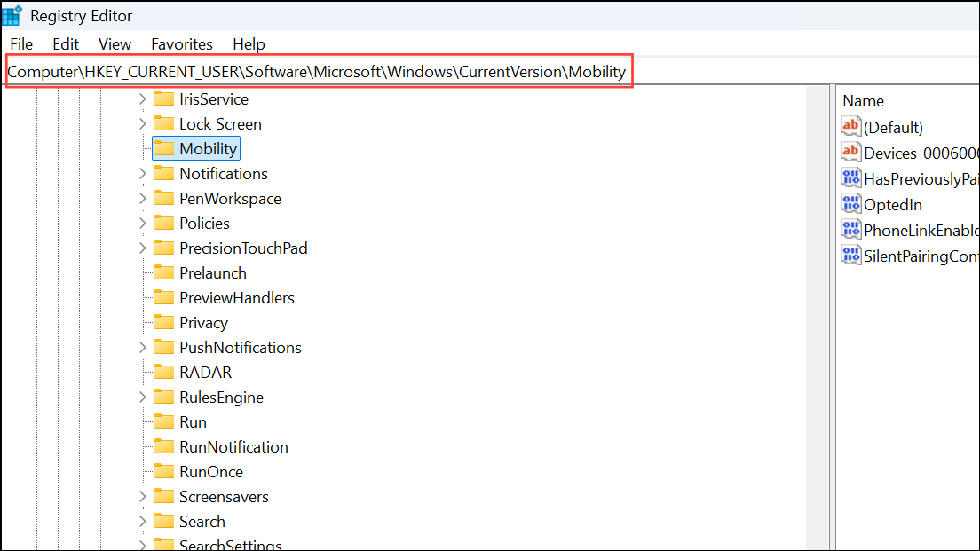Click the (Default) string value icon
The height and width of the screenshot is (551, 980).
(x=850, y=127)
